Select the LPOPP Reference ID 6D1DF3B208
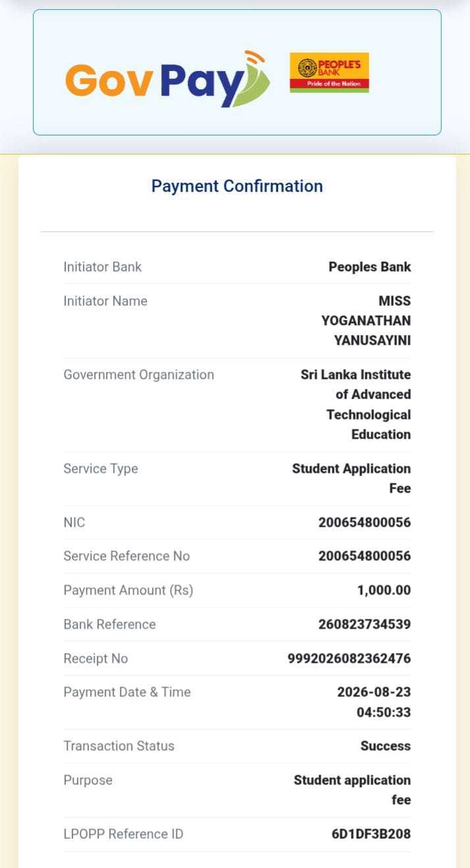 371,834
